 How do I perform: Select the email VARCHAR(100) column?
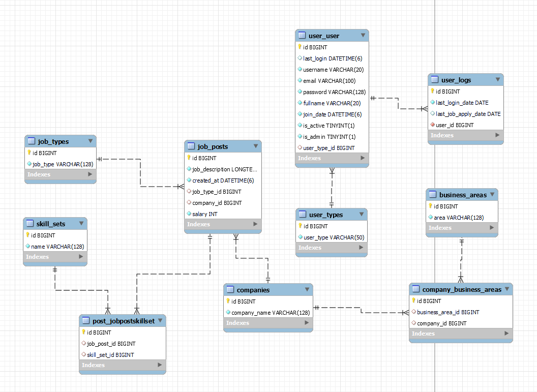coord(332,81)
